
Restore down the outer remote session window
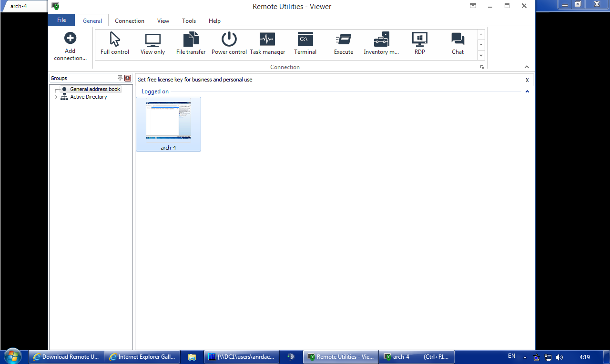click(x=578, y=4)
